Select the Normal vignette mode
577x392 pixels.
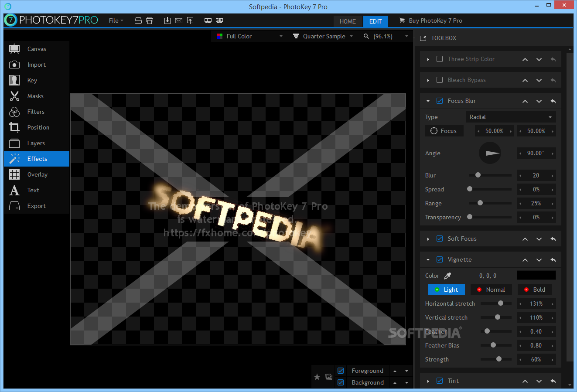coord(491,290)
